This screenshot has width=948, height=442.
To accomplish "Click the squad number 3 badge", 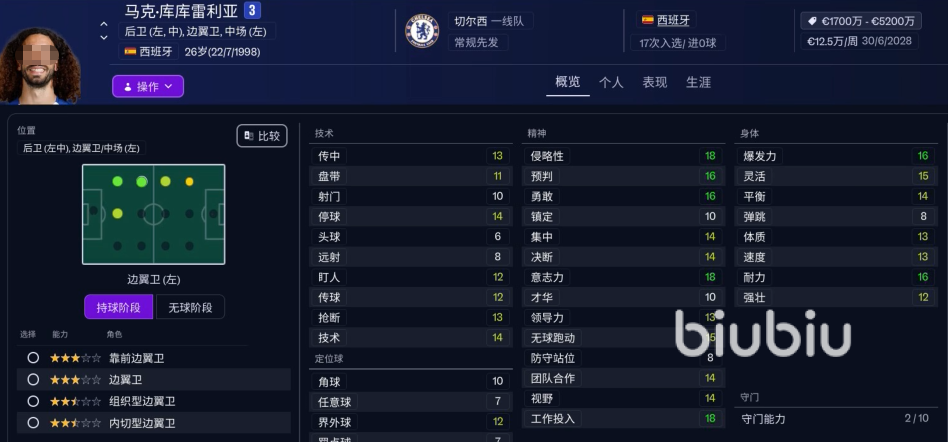I will (252, 11).
